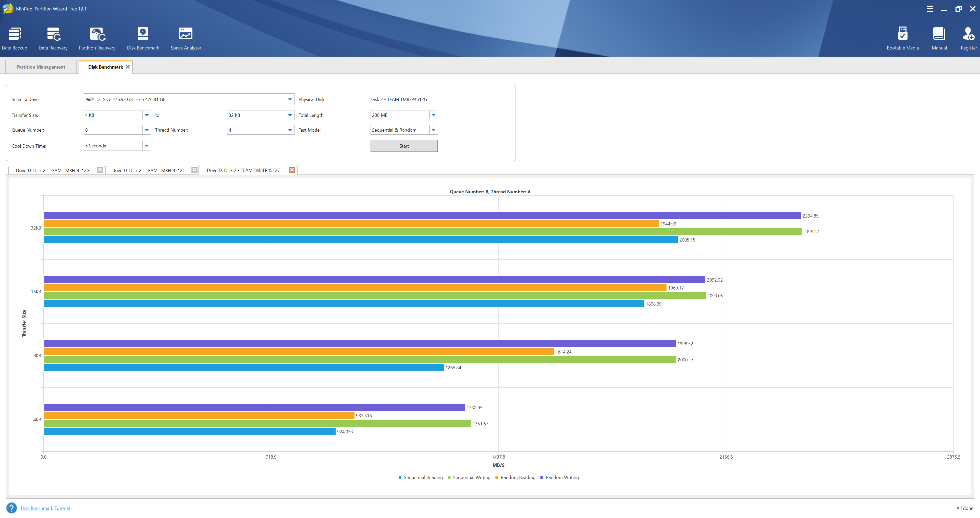Open the Disk Benchmark Tutorial link

[x=45, y=508]
